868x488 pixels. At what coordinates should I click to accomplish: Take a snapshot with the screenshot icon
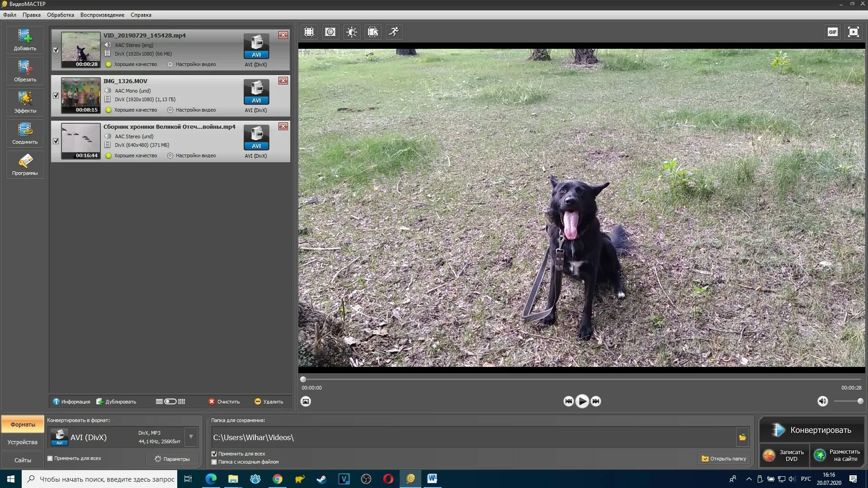306,401
